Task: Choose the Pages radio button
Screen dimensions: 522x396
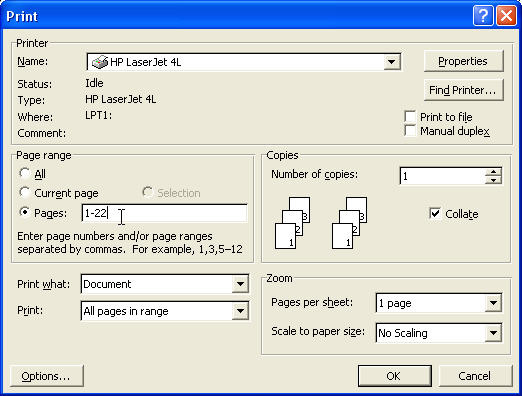Action: tap(25, 212)
